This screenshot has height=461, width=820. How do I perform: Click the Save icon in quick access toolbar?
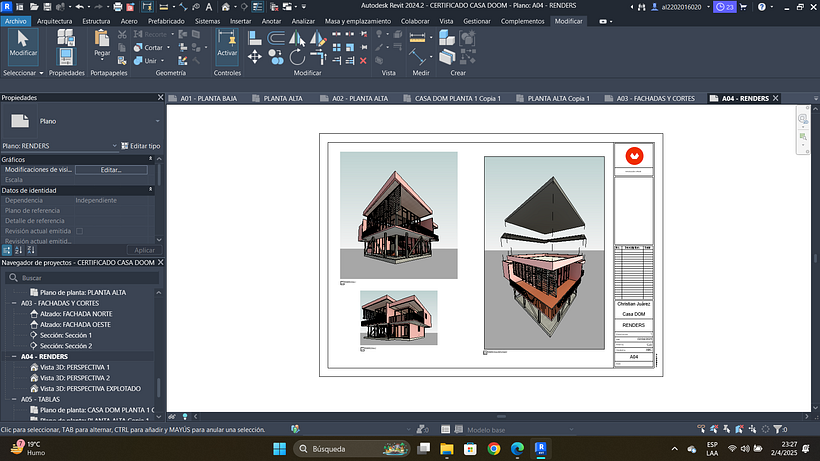[x=47, y=7]
